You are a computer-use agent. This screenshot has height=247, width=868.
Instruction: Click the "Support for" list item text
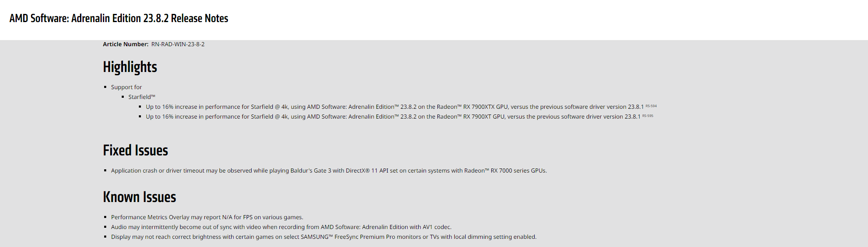click(x=126, y=87)
